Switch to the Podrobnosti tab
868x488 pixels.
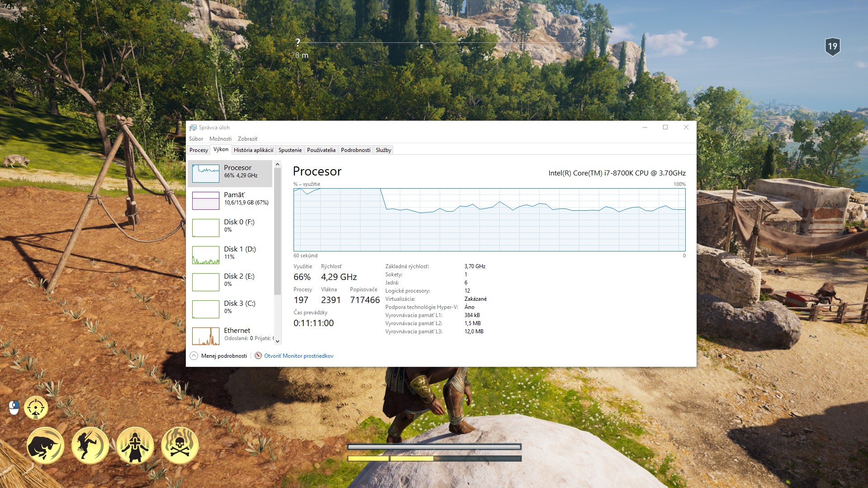pos(356,150)
